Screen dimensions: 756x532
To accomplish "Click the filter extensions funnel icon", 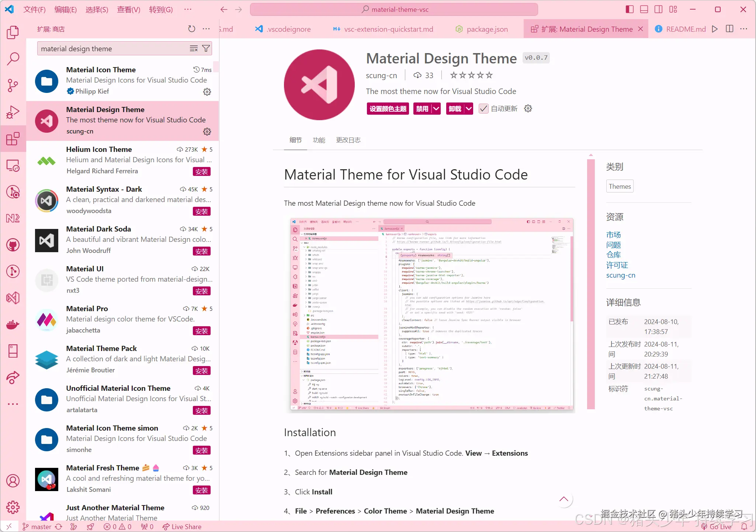I will tap(206, 48).
